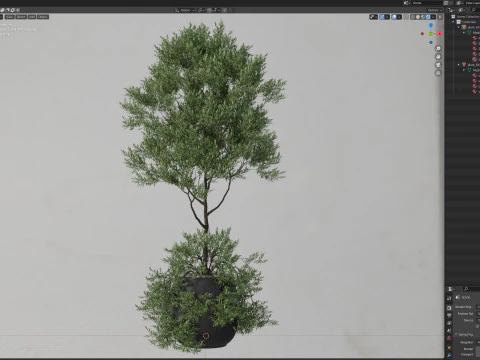Click the green Y axis on navigation gizmo

click(431, 34)
